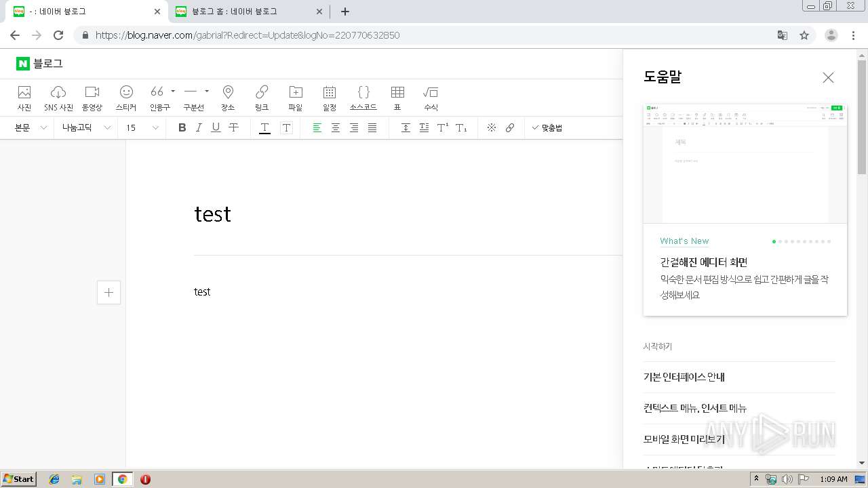Open the text color picker
The height and width of the screenshot is (488, 868).
coord(264,127)
